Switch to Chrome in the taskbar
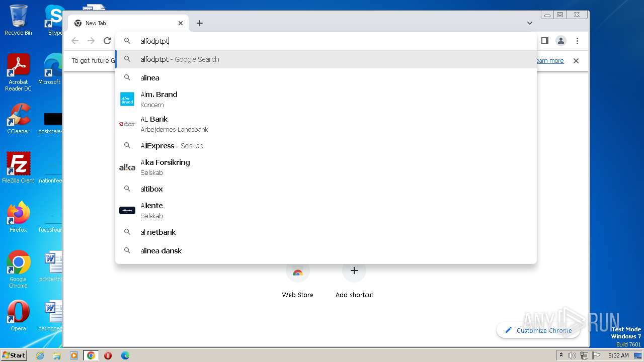Image resolution: width=644 pixels, height=362 pixels. point(91,355)
